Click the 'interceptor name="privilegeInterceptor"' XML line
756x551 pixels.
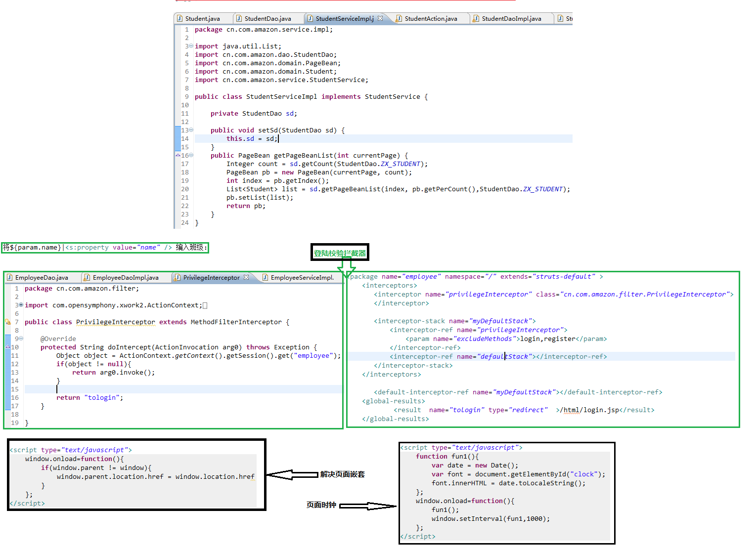(554, 294)
